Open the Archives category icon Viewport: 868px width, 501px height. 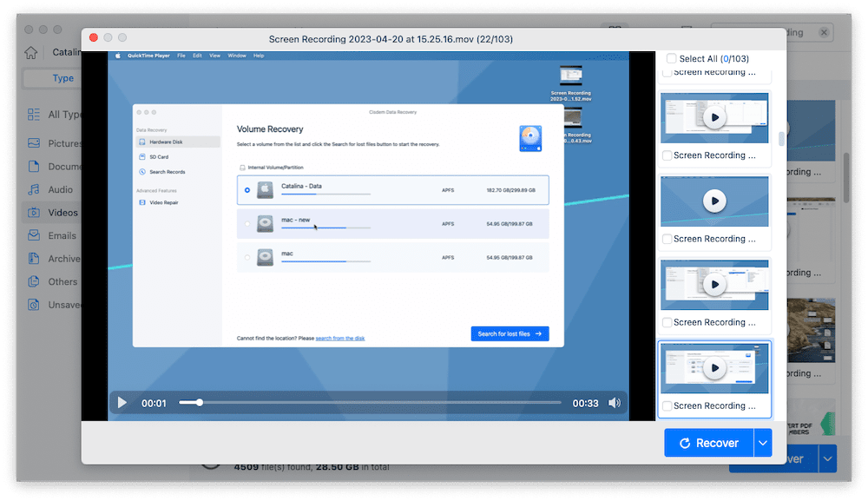coord(34,259)
